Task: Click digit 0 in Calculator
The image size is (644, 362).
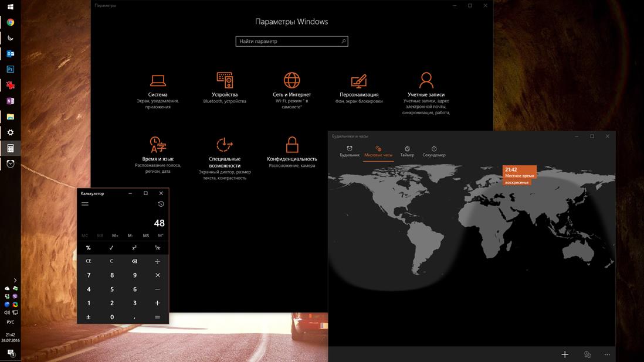Action: (x=111, y=317)
